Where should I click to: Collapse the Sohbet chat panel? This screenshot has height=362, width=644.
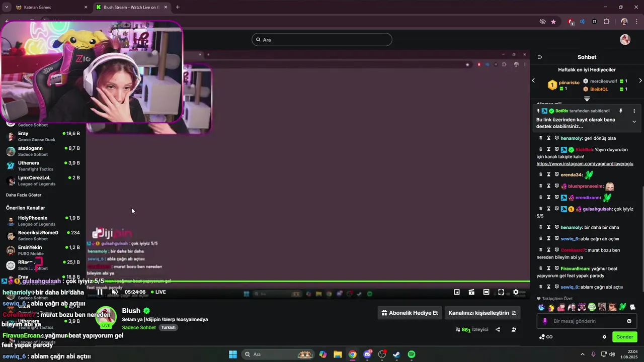tap(540, 57)
